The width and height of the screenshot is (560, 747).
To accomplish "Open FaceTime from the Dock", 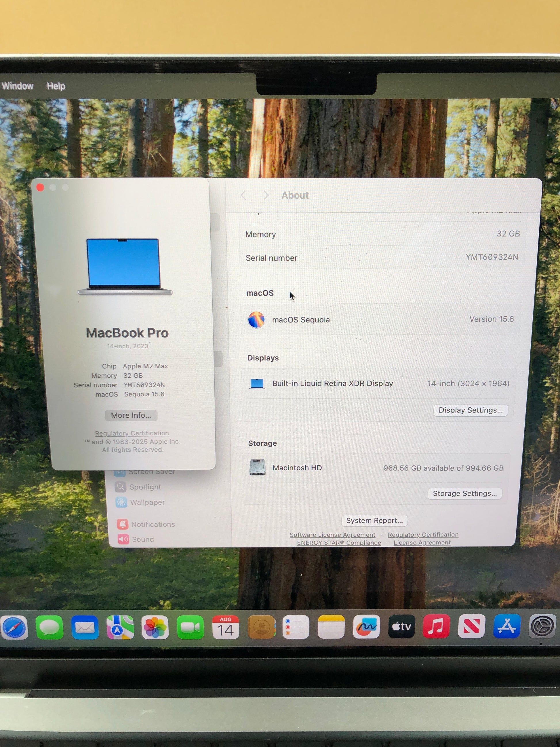I will click(191, 628).
